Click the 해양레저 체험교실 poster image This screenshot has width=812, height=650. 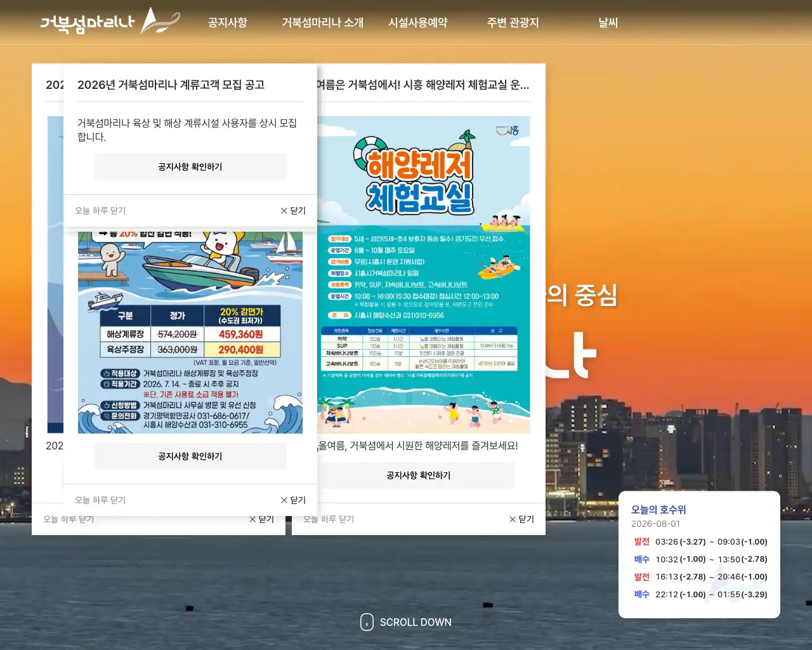(x=423, y=275)
